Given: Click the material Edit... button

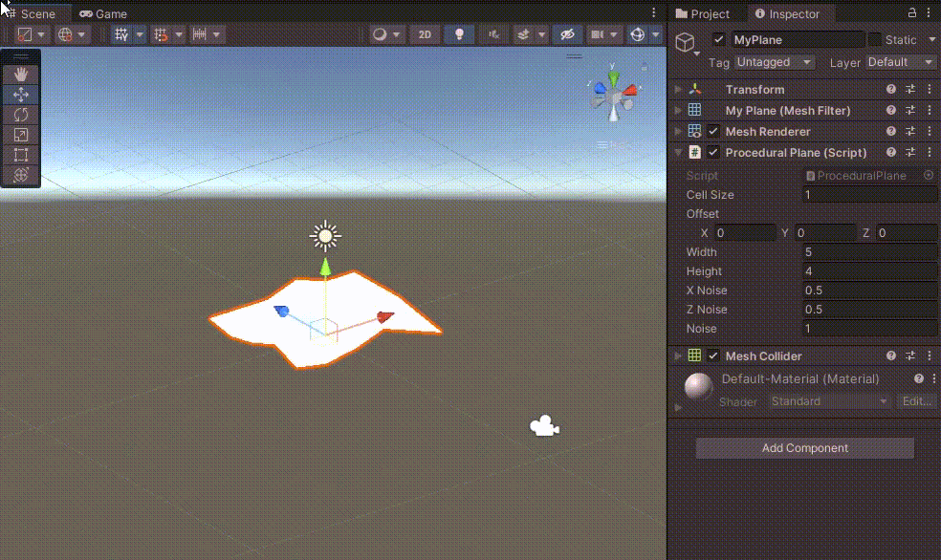Looking at the screenshot, I should pyautogui.click(x=917, y=401).
